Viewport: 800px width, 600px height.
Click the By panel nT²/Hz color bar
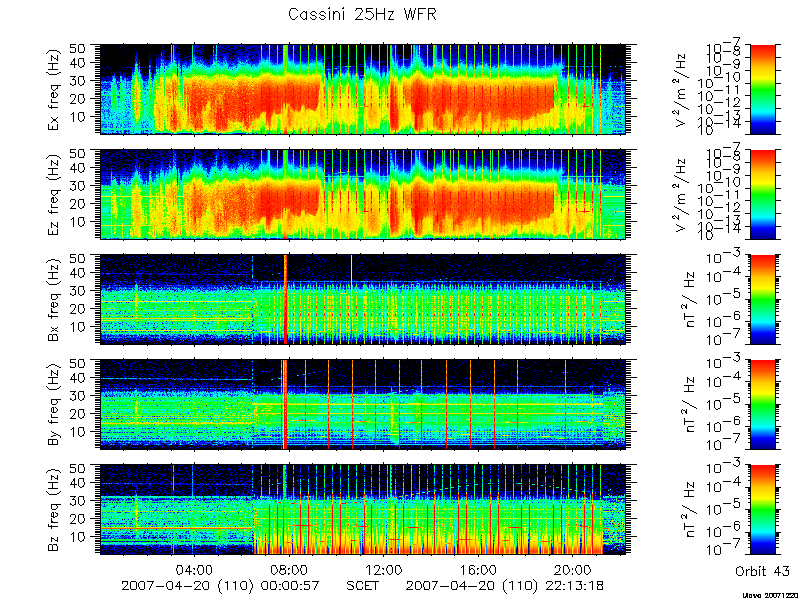(x=762, y=404)
